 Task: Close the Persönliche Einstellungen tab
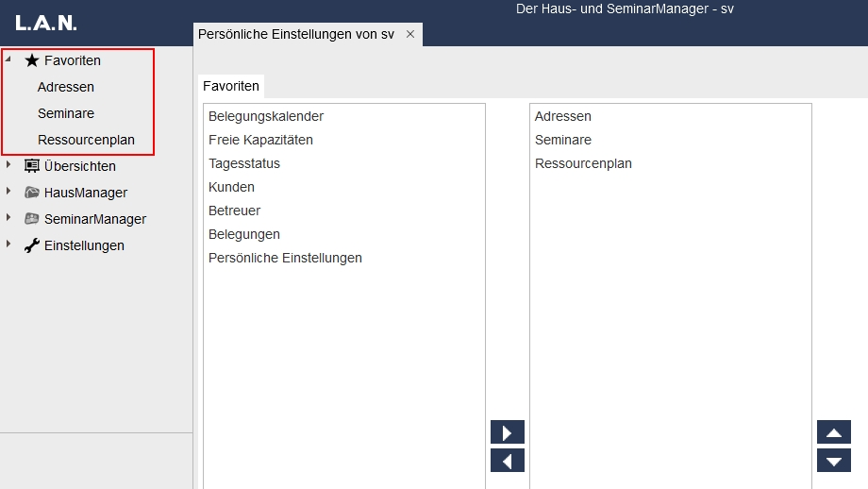[410, 34]
